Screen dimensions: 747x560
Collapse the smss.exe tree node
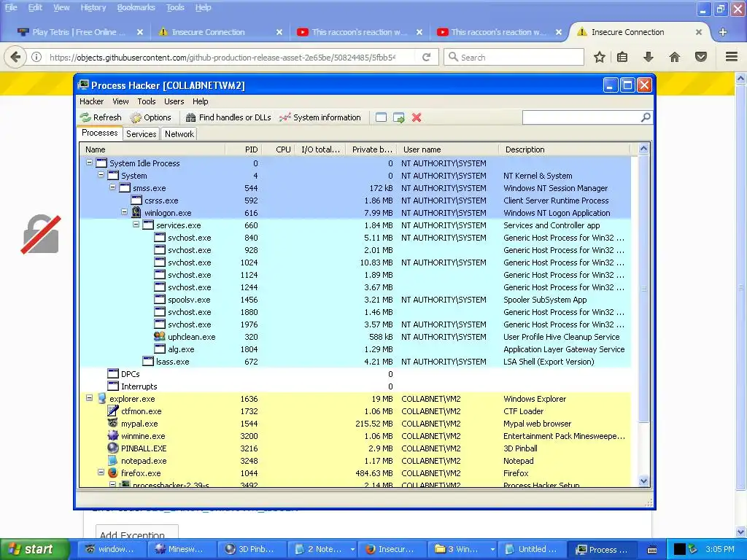113,187
